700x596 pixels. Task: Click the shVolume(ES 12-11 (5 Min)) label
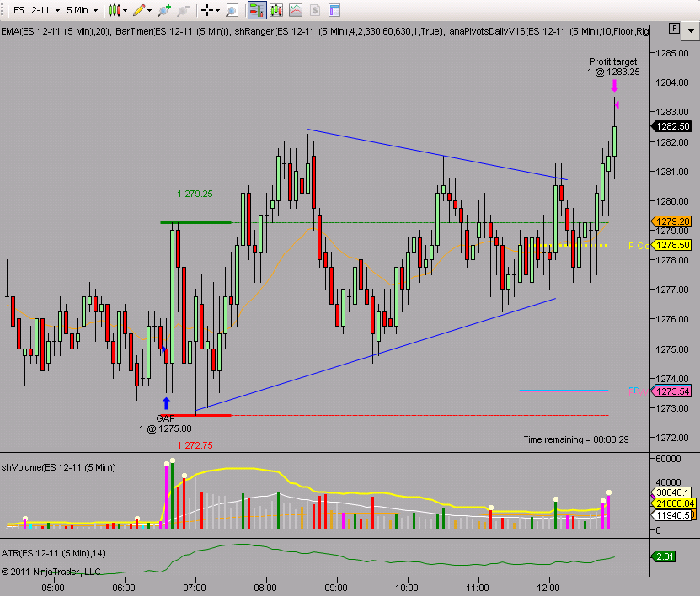[58, 467]
